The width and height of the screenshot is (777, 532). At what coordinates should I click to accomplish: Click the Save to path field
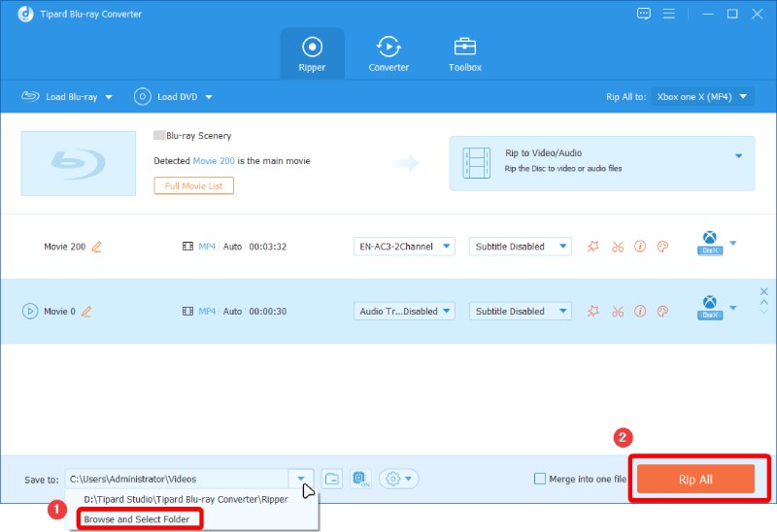177,479
